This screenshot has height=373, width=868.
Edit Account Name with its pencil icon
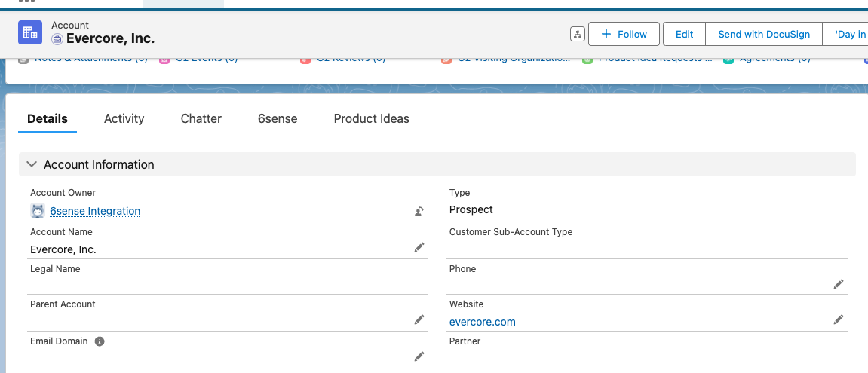tap(419, 247)
